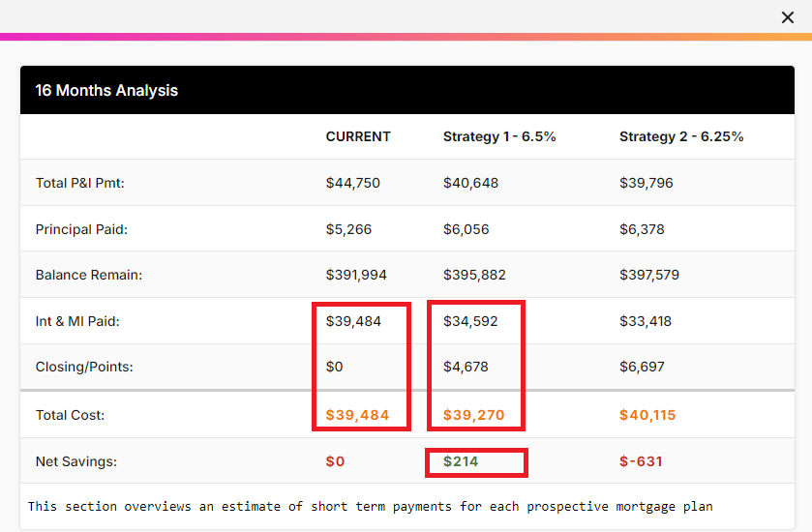Viewport: 812px width, 532px height.
Task: Click the $6,378 Principal Paid value
Action: click(x=642, y=229)
